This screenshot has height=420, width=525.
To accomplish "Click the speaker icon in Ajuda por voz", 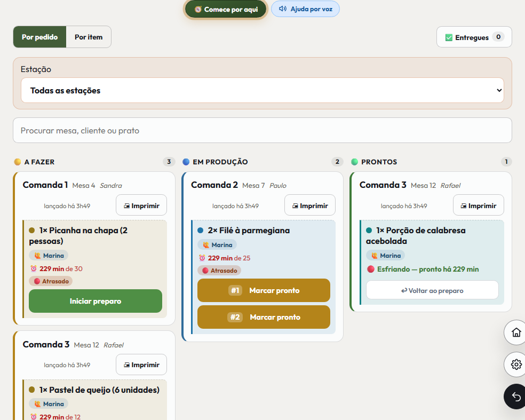I will click(x=283, y=9).
